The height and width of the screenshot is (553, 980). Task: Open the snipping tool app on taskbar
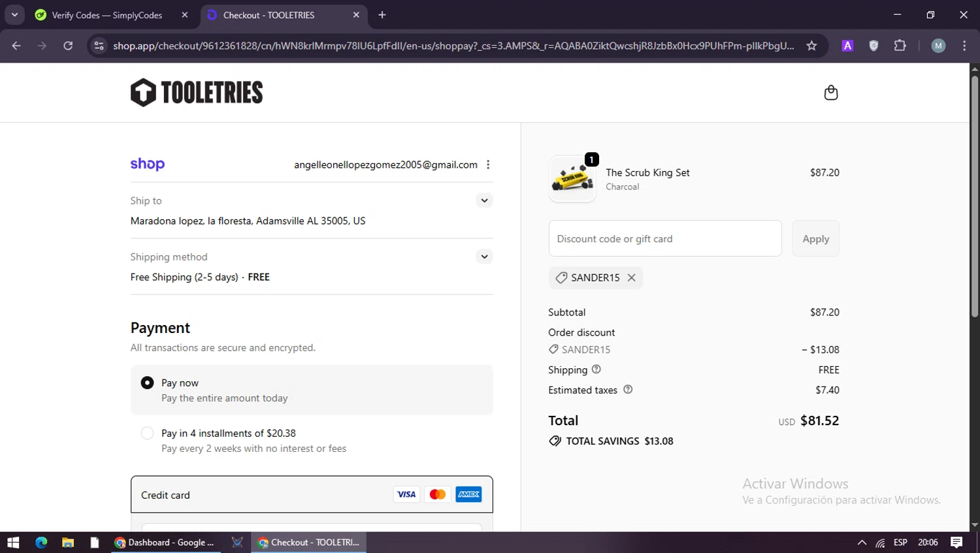(x=237, y=543)
